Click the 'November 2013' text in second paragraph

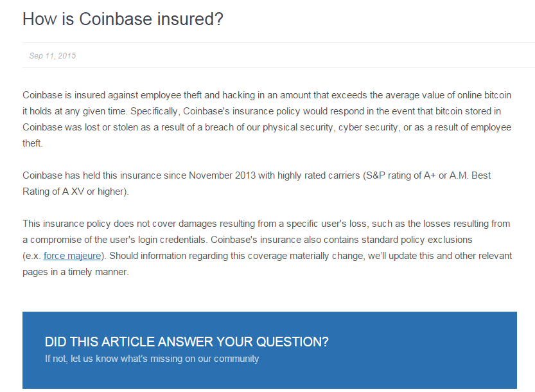[222, 175]
